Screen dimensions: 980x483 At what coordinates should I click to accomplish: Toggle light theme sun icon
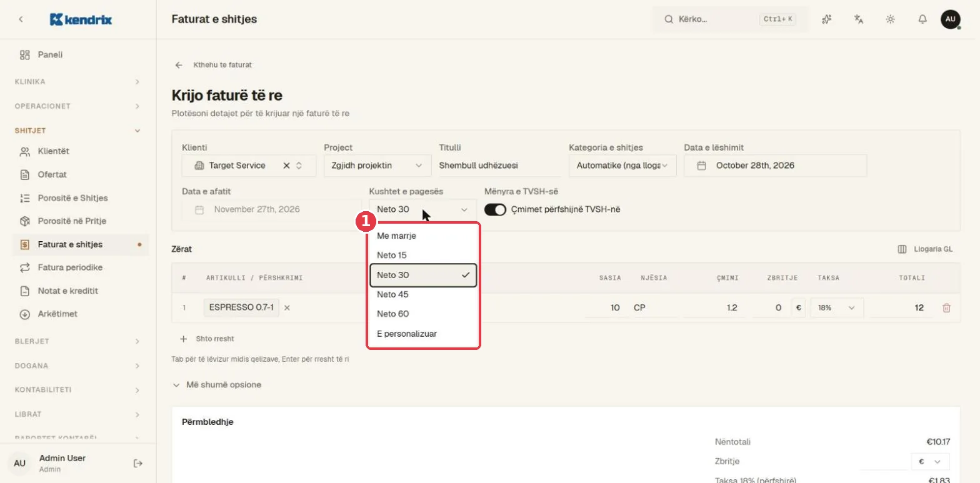tap(891, 19)
